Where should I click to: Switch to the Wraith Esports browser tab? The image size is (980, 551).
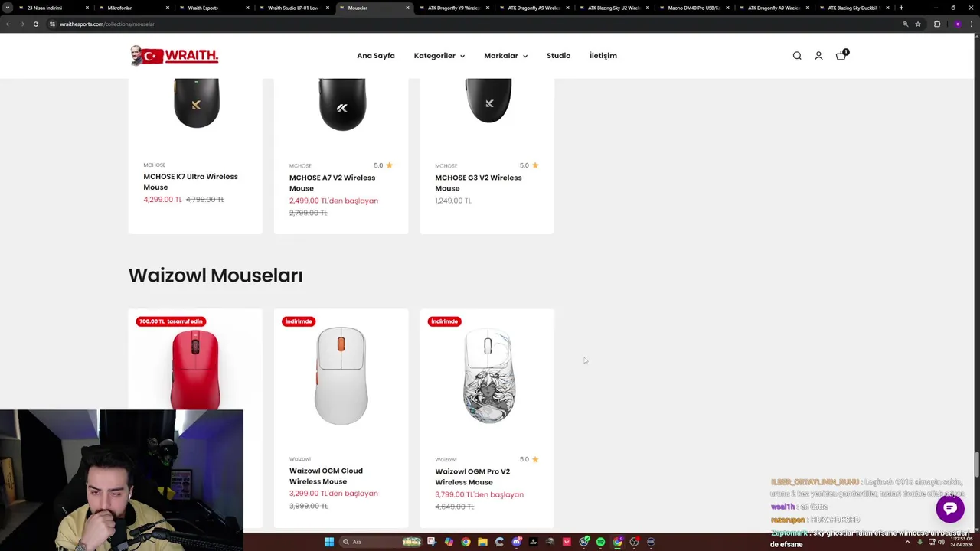[203, 8]
